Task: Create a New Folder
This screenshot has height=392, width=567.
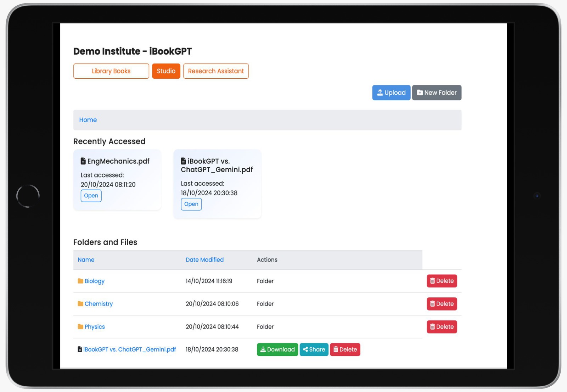Action: (x=436, y=93)
